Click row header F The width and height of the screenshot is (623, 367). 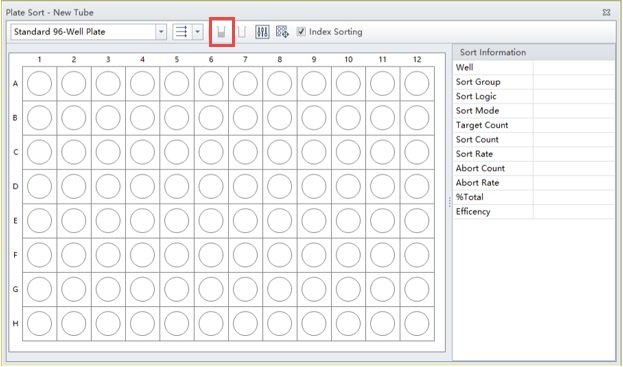pos(15,255)
